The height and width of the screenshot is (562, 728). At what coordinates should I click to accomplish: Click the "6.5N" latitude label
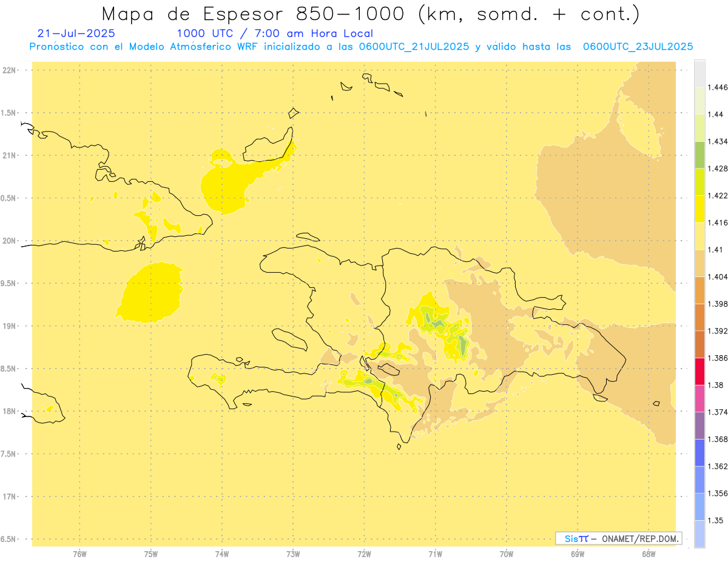(9, 539)
